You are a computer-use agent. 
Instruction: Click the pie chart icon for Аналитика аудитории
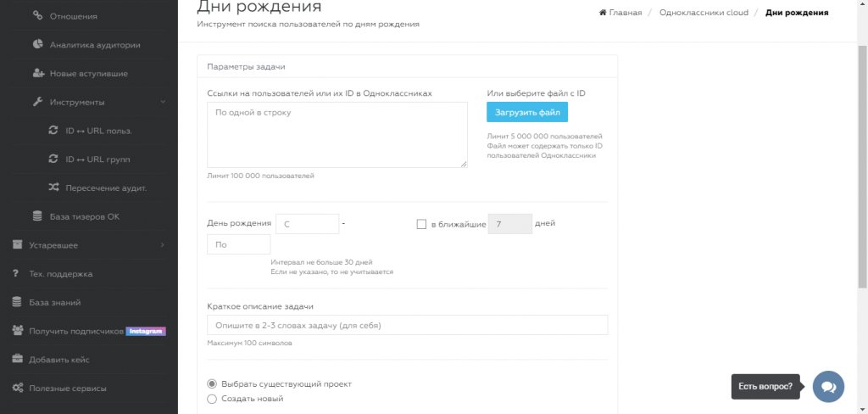(37, 44)
